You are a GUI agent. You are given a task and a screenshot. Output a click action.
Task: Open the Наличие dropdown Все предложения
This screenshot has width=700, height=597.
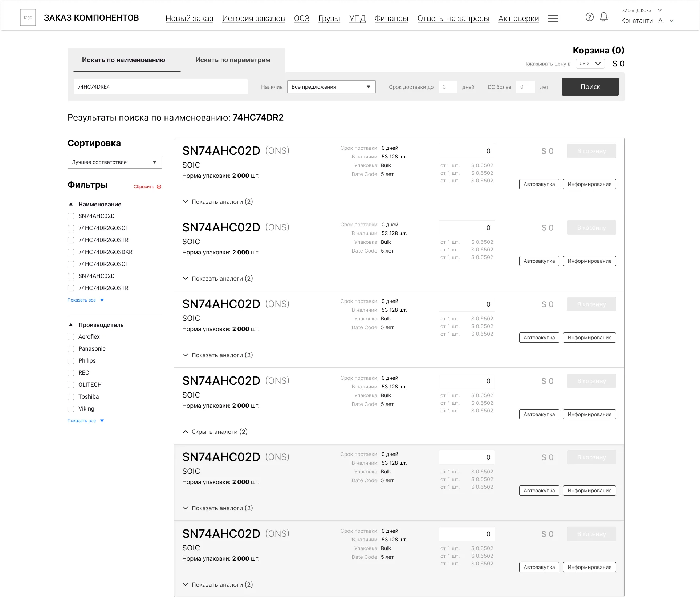click(x=331, y=87)
